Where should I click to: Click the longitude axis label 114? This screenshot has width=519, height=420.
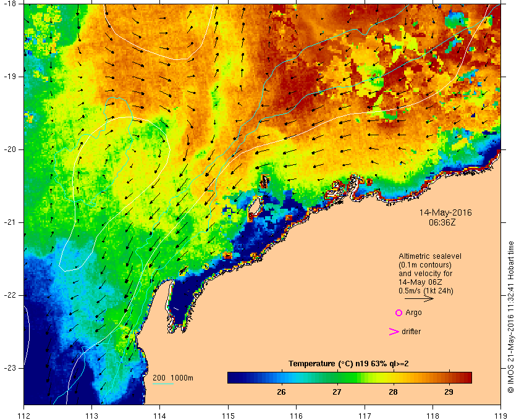tap(160, 416)
